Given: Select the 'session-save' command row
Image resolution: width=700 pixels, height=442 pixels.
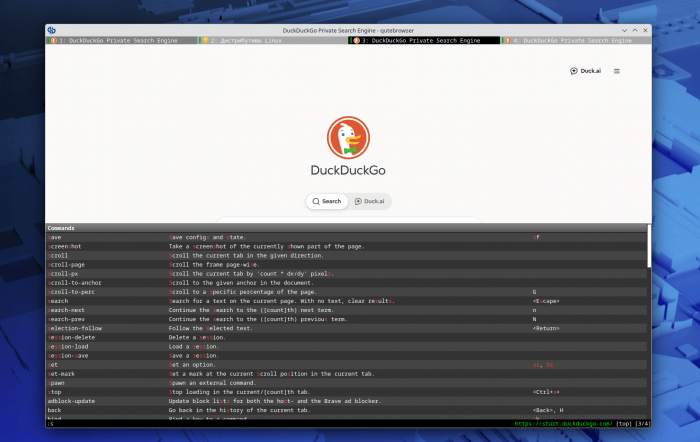Looking at the screenshot, I should click(x=347, y=356).
